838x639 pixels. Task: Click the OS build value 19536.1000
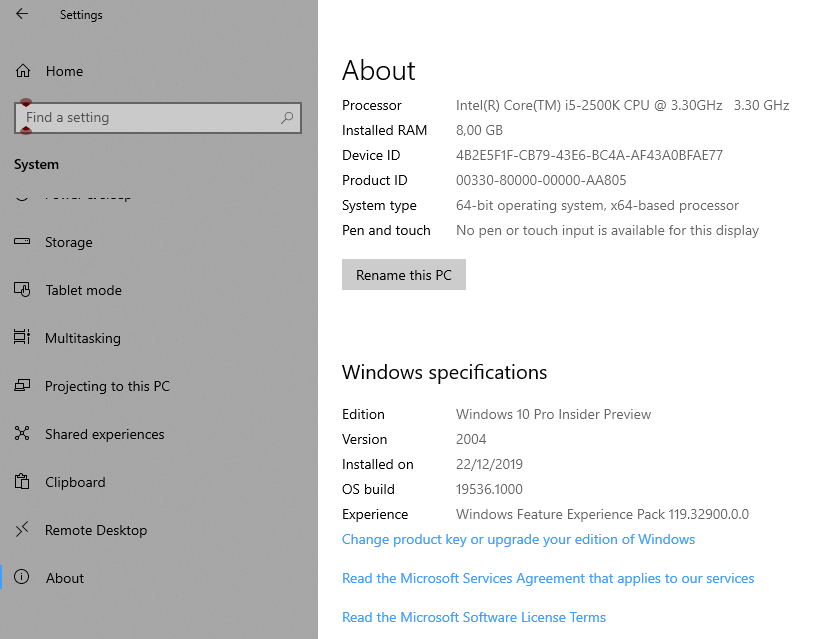(489, 489)
